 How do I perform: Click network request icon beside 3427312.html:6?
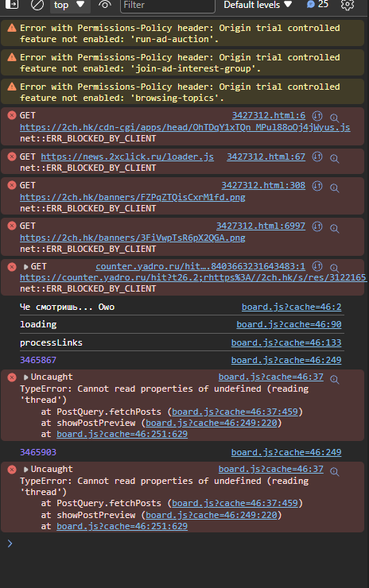pos(317,116)
